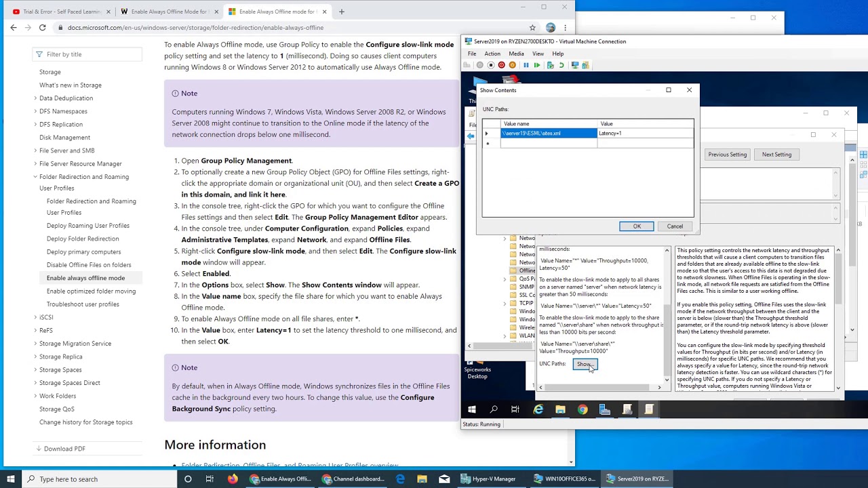Expand iSCSI in docs sidebar

(35, 317)
